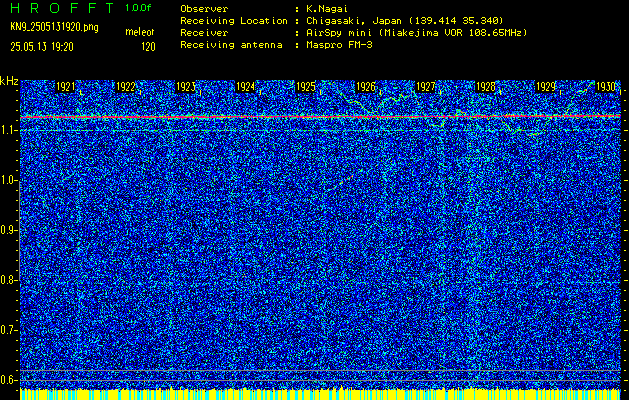Click the 0.7 kHz axis label
Viewport: 629px width, 400px height.
(x=8, y=330)
